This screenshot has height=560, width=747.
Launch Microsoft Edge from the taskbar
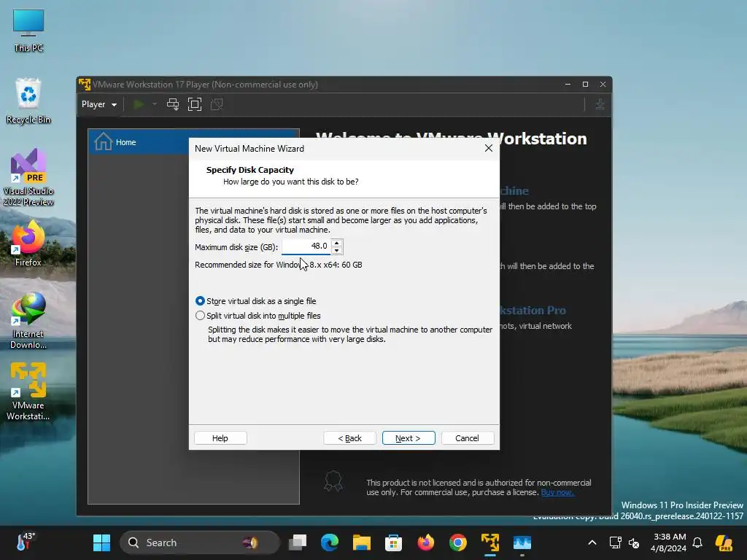330,542
